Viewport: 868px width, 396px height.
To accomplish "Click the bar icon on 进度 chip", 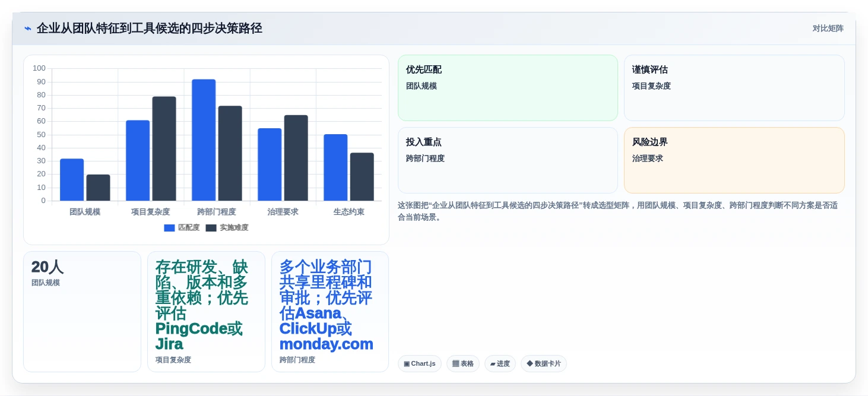I will (493, 364).
